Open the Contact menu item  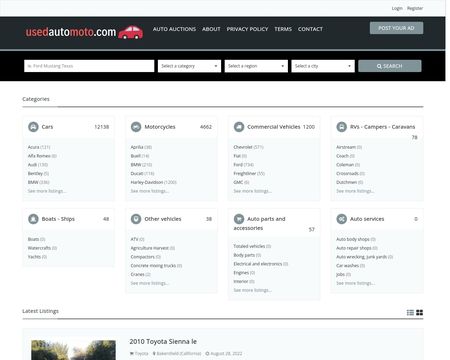(310, 29)
